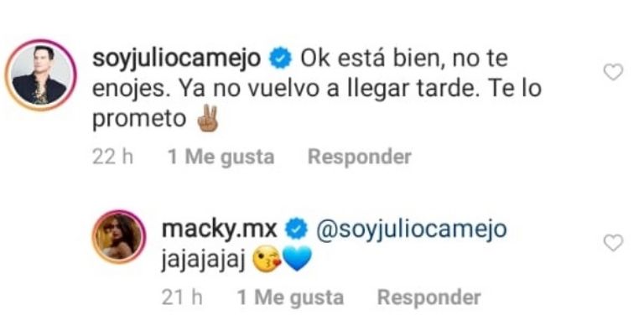Open macky.mx's profile picture

tap(119, 237)
